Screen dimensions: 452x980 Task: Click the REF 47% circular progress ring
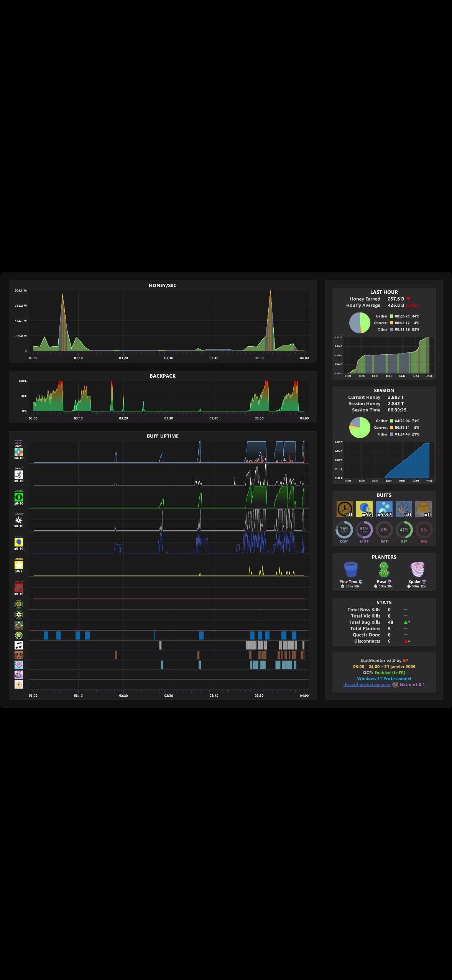point(404,530)
